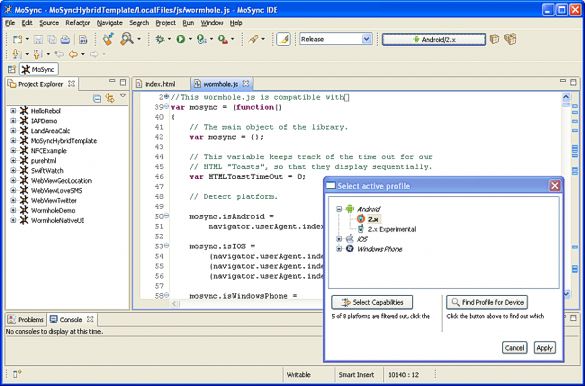Open the Project menu

(166, 23)
